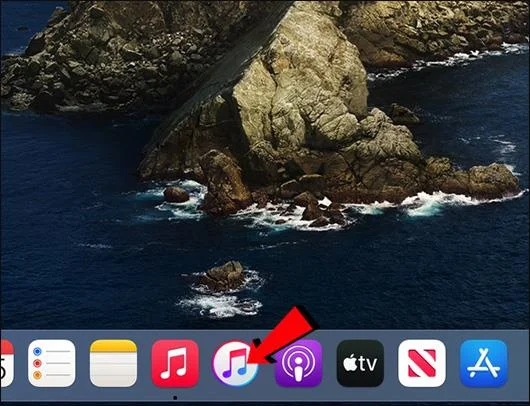Image resolution: width=530 pixels, height=406 pixels.
Task: Launch the Apple TV app
Action: click(x=360, y=363)
